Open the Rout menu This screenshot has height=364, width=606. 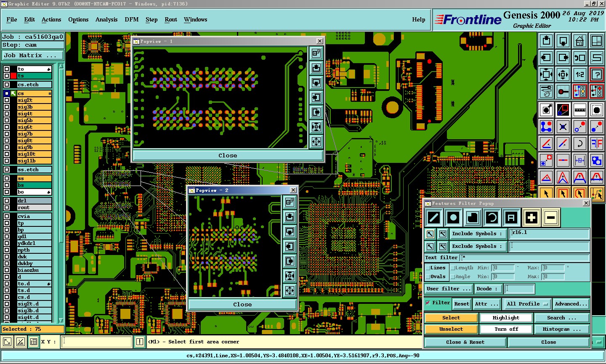coord(171,19)
